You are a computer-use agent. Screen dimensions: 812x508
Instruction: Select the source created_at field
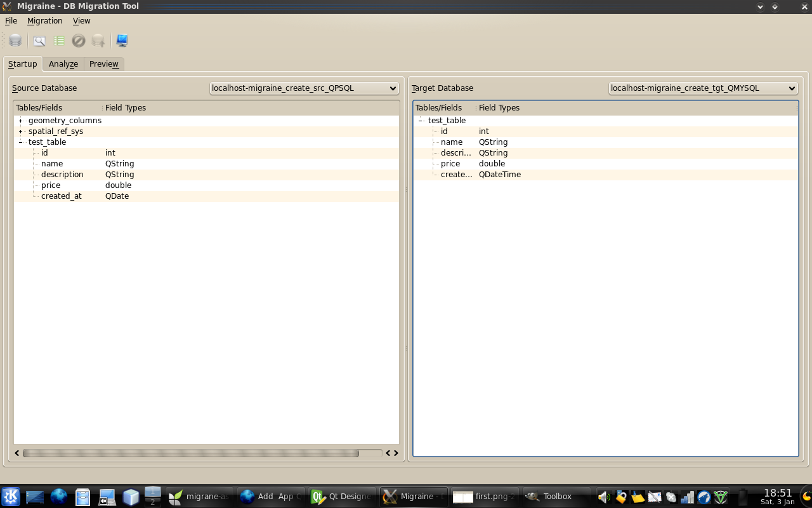pos(62,196)
